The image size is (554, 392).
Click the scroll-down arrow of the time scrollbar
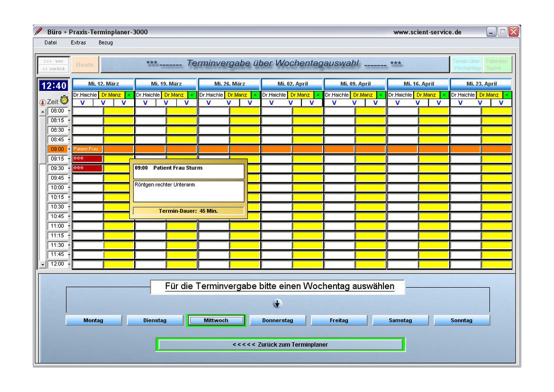(42, 264)
